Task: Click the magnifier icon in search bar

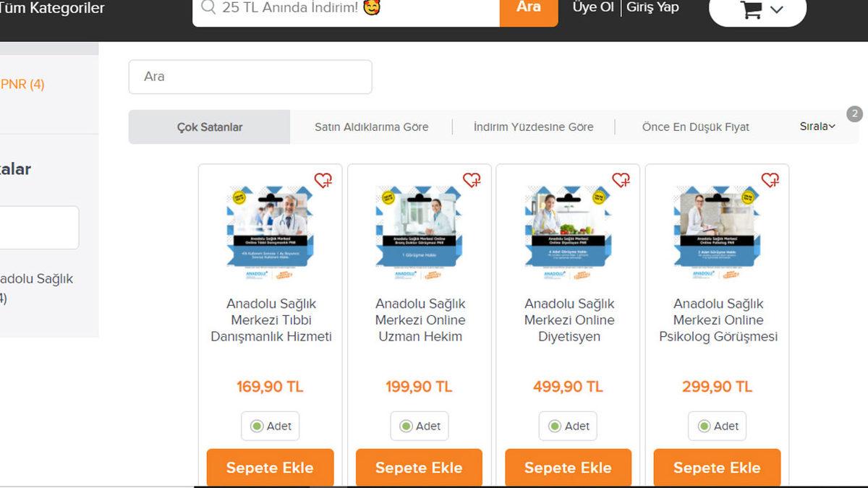Action: click(x=208, y=8)
